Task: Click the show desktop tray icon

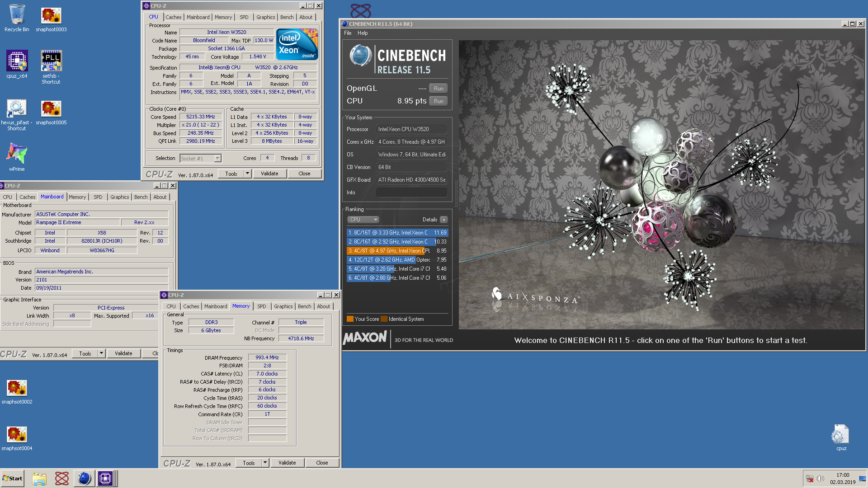Action: pyautogui.click(x=862, y=479)
